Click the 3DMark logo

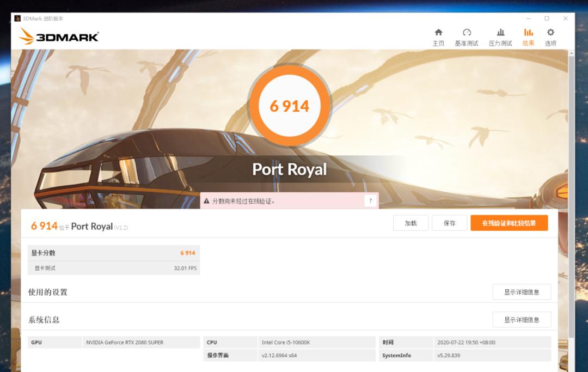pos(59,36)
